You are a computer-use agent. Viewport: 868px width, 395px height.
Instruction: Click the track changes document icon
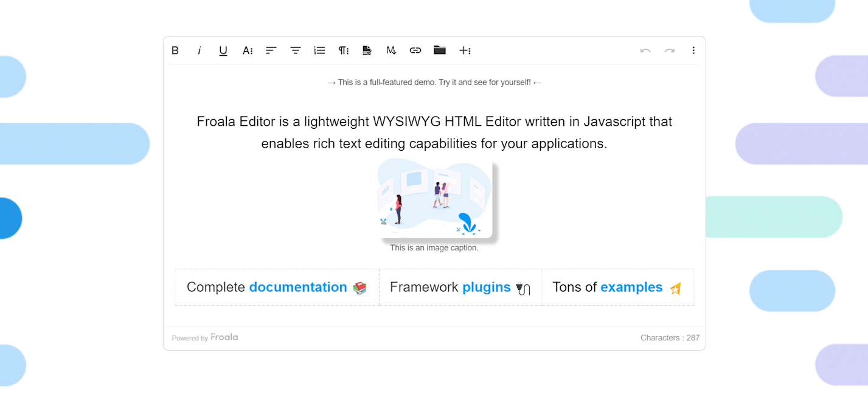pos(367,50)
